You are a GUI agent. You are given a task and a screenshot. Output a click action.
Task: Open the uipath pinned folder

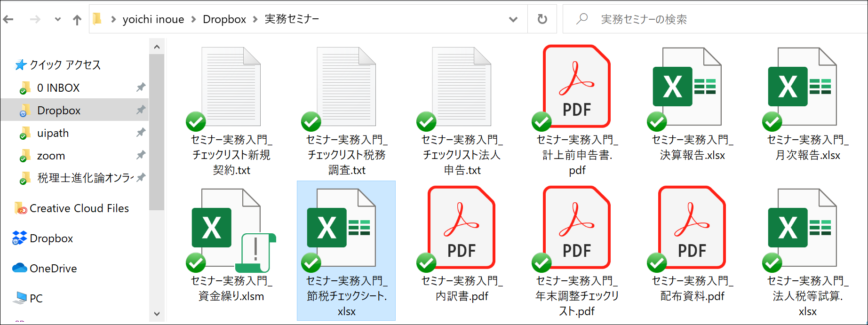53,133
